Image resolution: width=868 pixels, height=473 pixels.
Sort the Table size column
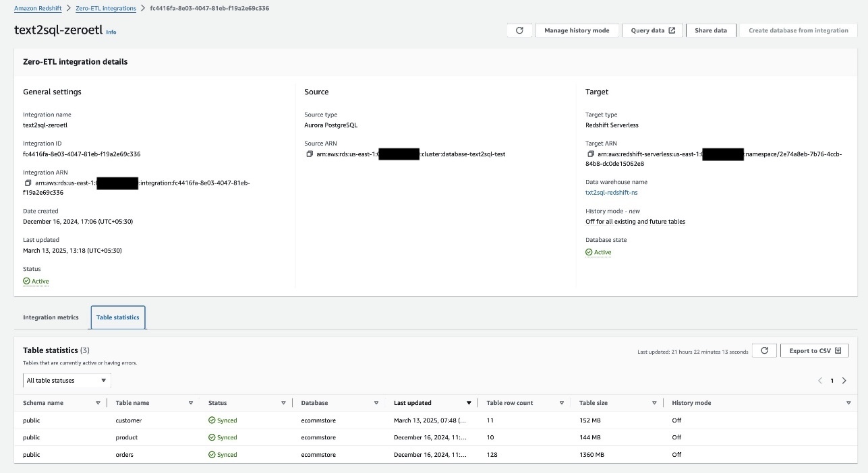point(654,403)
